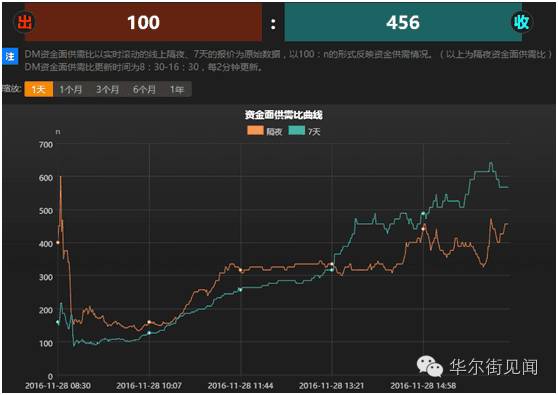
Task: Switch zoom to 6个月
Action: coord(144,89)
